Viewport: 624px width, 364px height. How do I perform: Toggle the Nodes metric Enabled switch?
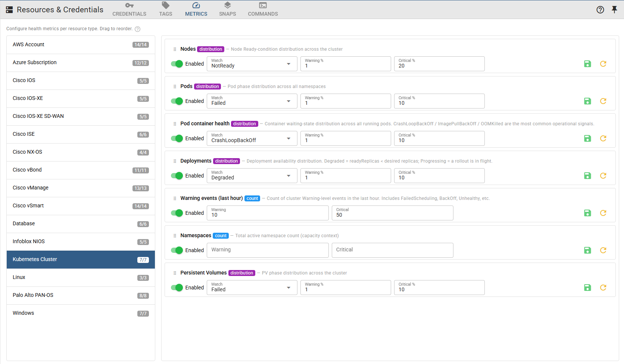pyautogui.click(x=177, y=64)
